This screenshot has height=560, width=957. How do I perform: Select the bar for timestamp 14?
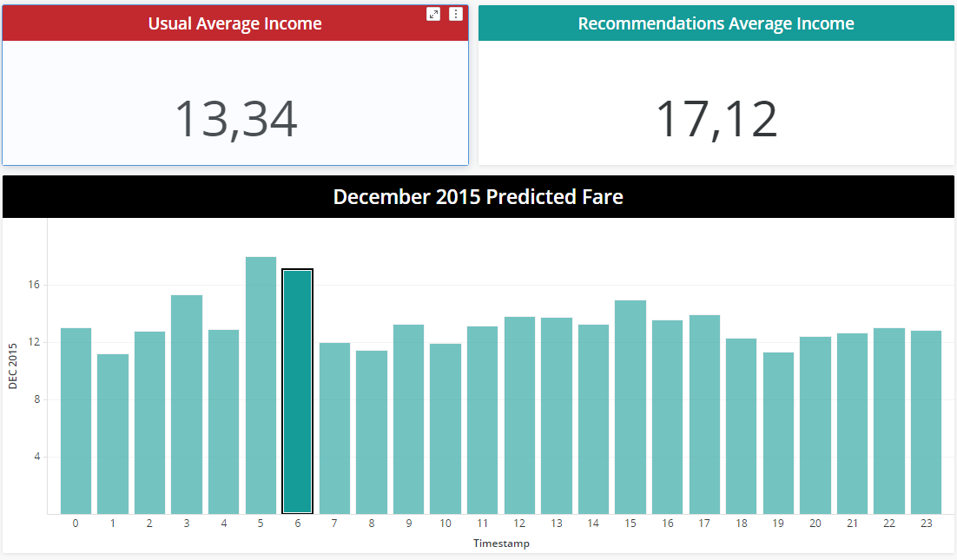593,419
